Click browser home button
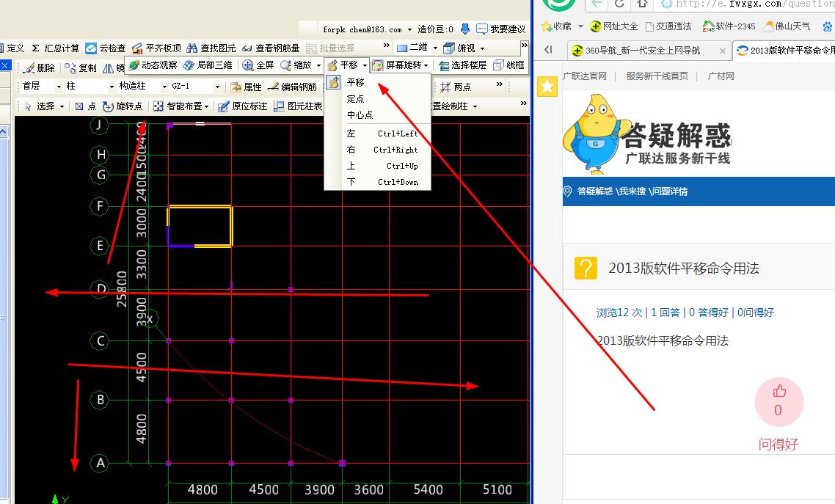The height and width of the screenshot is (504, 835). coord(642,4)
